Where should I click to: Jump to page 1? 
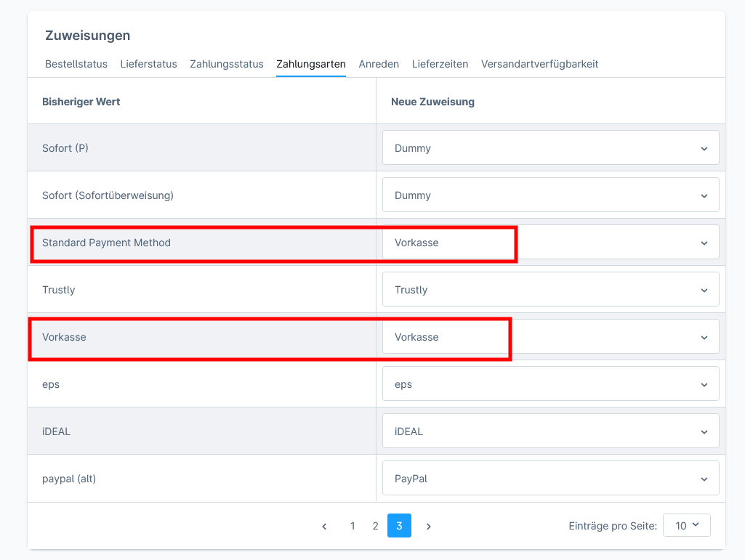pos(353,526)
